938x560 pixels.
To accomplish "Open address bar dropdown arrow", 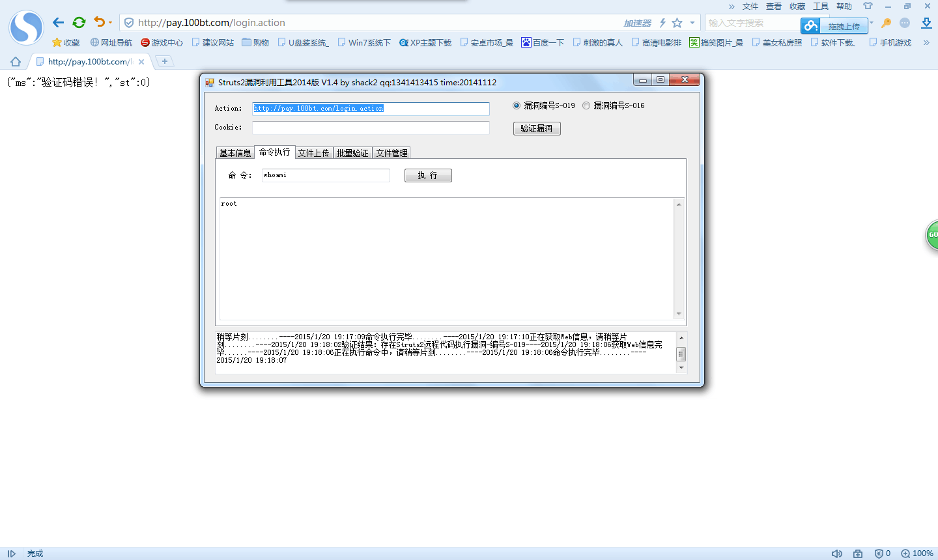I will coord(692,23).
